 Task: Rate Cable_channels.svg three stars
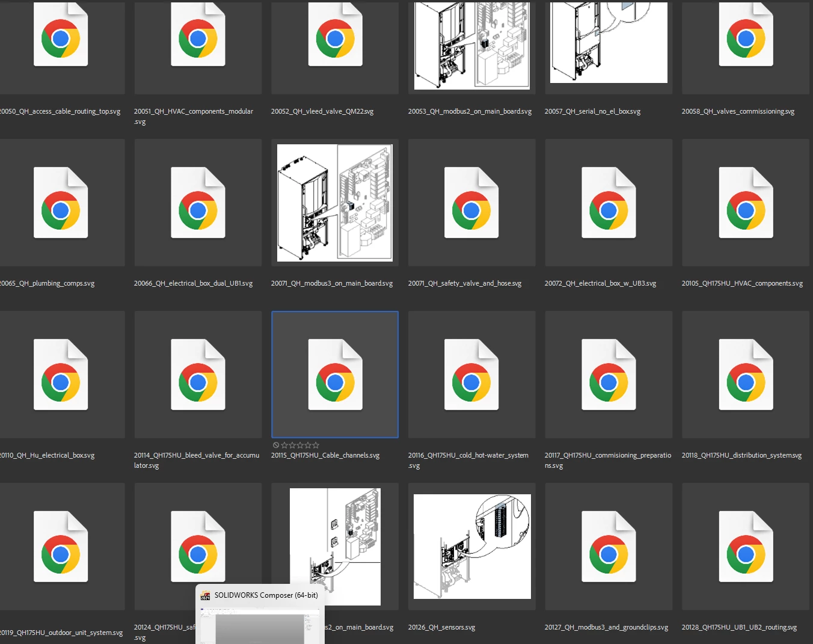click(x=300, y=445)
